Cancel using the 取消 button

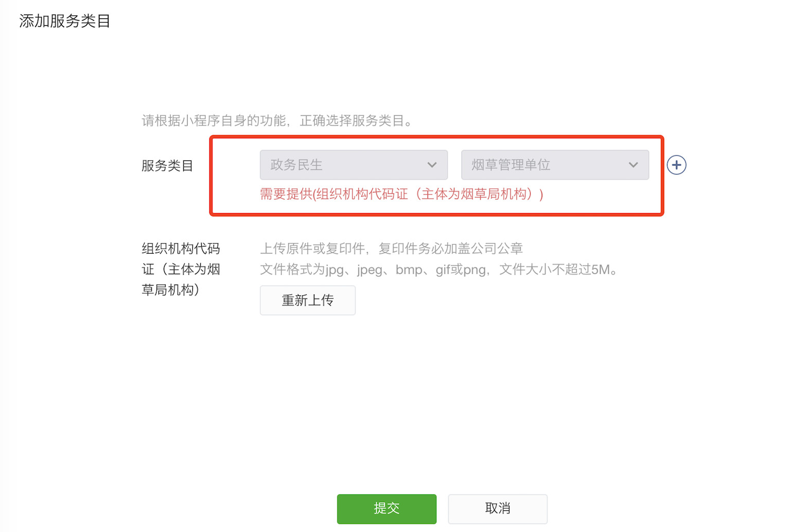click(498, 509)
